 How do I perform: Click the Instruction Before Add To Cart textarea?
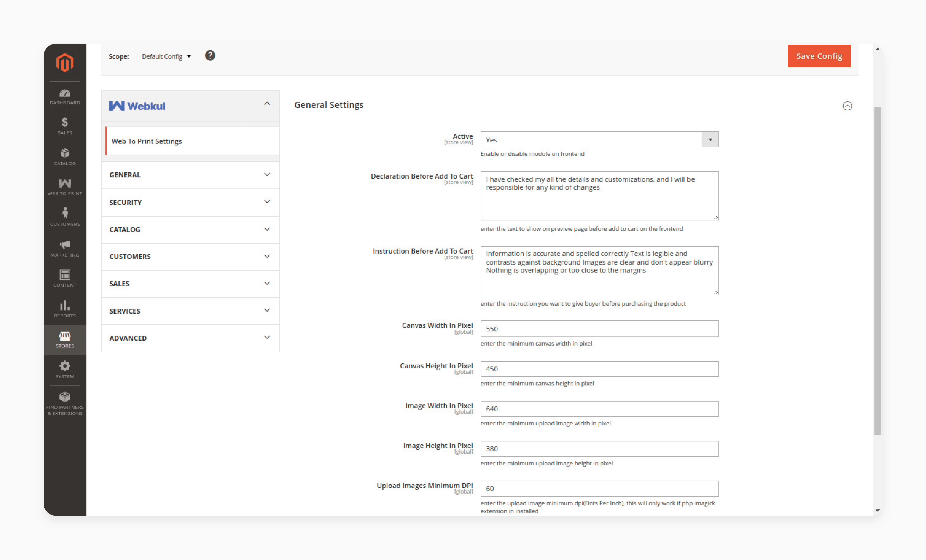click(x=599, y=270)
